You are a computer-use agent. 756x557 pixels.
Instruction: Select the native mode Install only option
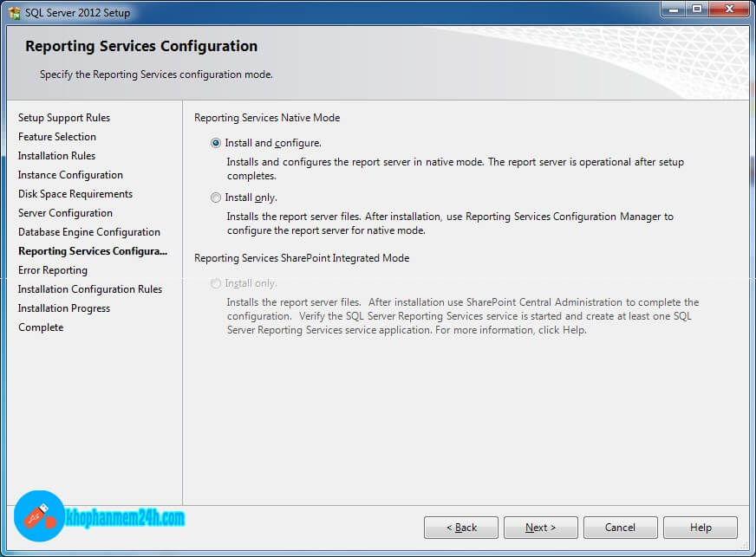(216, 198)
